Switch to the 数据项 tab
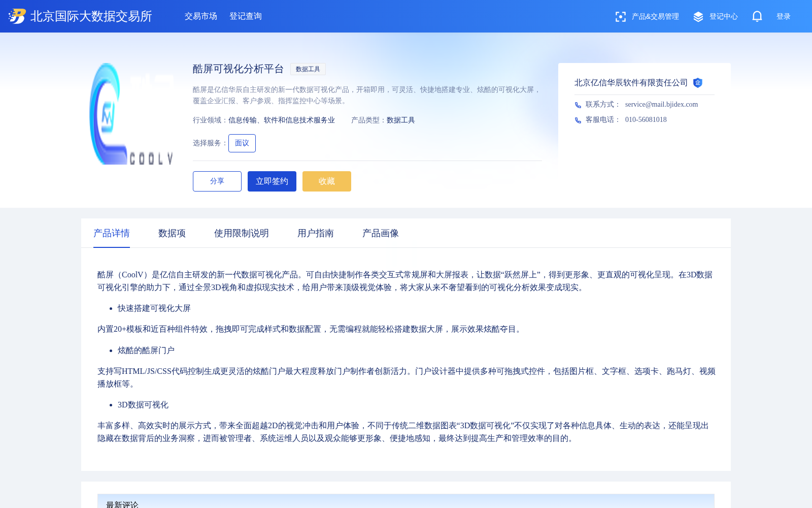 [x=172, y=233]
